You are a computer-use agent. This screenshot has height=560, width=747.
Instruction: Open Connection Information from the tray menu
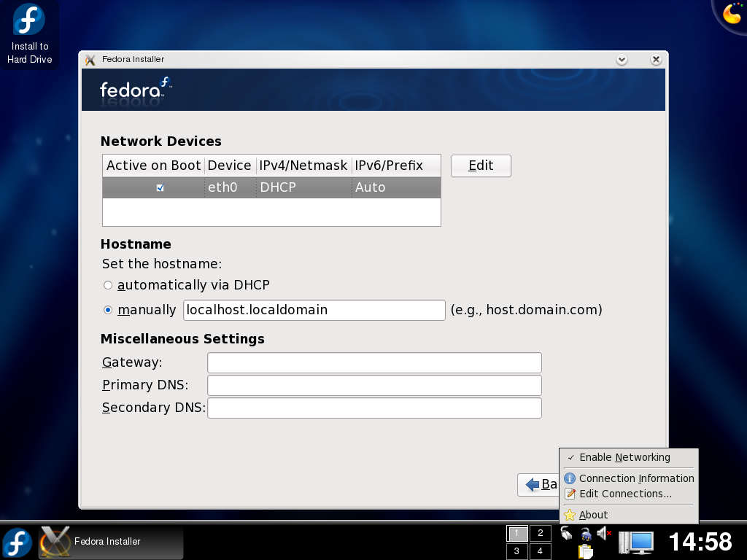pos(628,478)
